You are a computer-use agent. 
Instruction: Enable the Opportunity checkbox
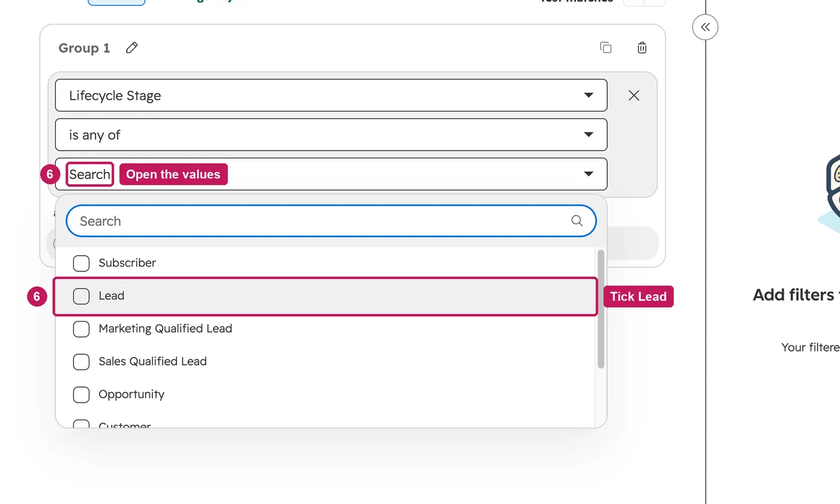tap(81, 394)
